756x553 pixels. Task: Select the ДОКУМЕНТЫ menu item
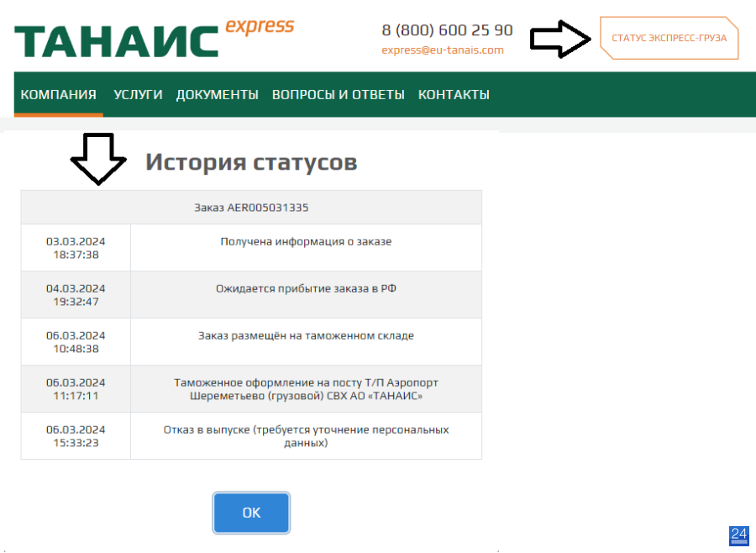pos(218,95)
